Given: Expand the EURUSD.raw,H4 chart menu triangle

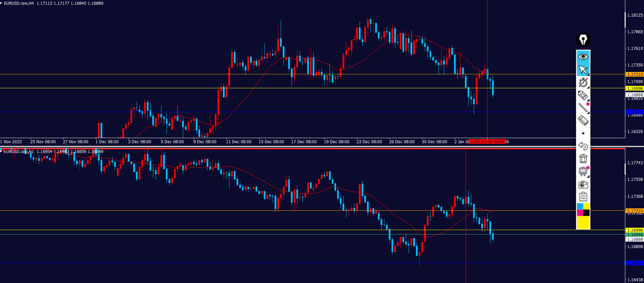Looking at the screenshot, I should pyautogui.click(x=2, y=3).
